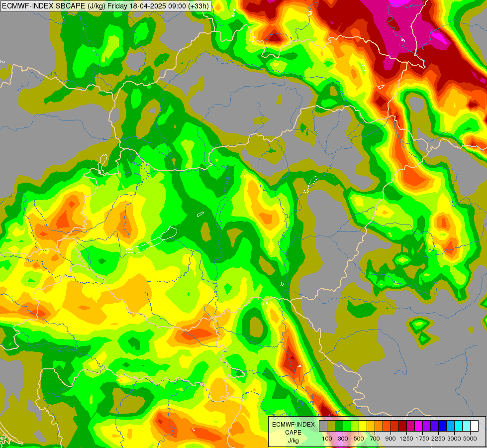The width and height of the screenshot is (487, 448).
Task: Click the brick red swatch right of 900 tick
Action: tap(395, 426)
